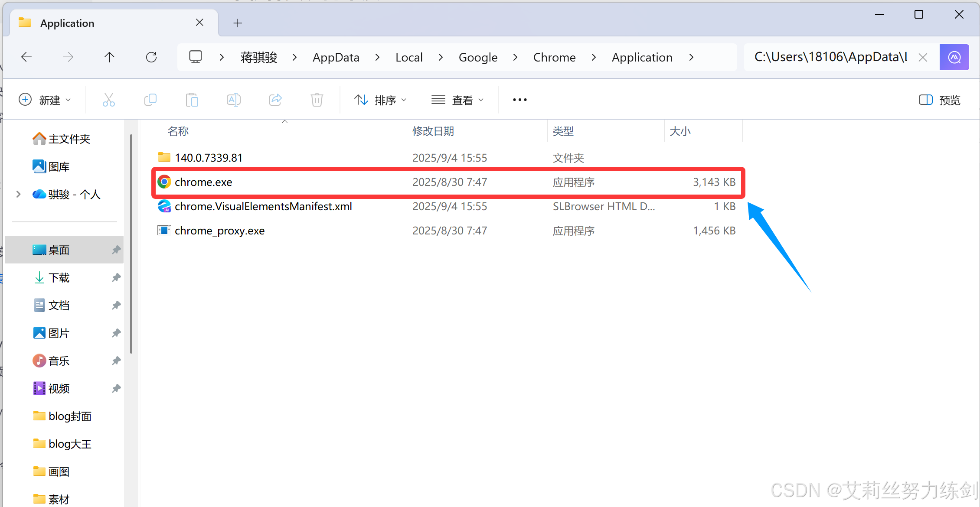This screenshot has width=980, height=507.
Task: Select the chrome_proxy.exe file
Action: point(219,231)
